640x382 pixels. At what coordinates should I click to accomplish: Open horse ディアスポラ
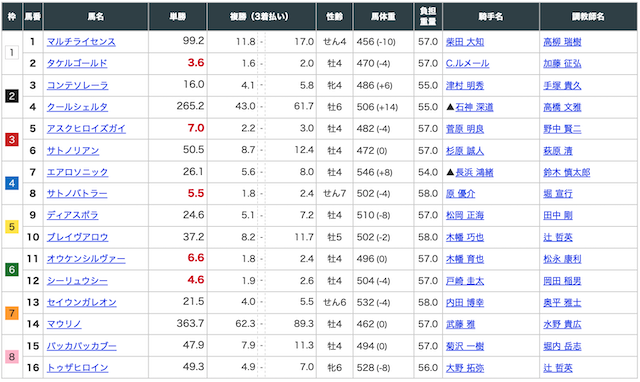coord(73,215)
